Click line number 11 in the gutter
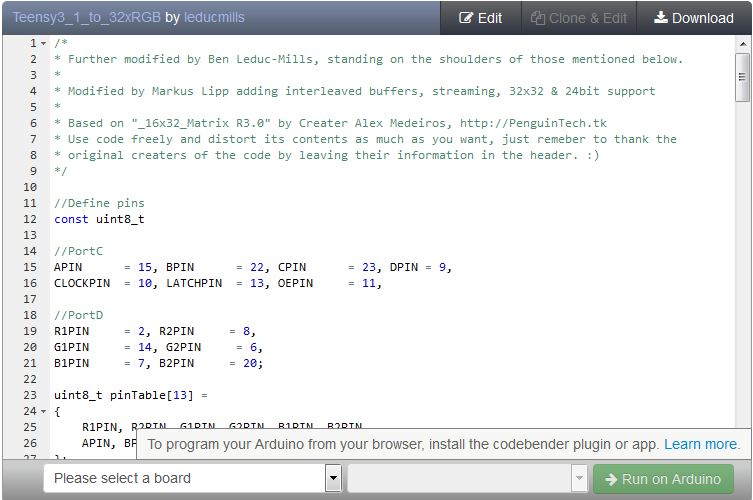This screenshot has height=500, width=753. pyautogui.click(x=30, y=203)
